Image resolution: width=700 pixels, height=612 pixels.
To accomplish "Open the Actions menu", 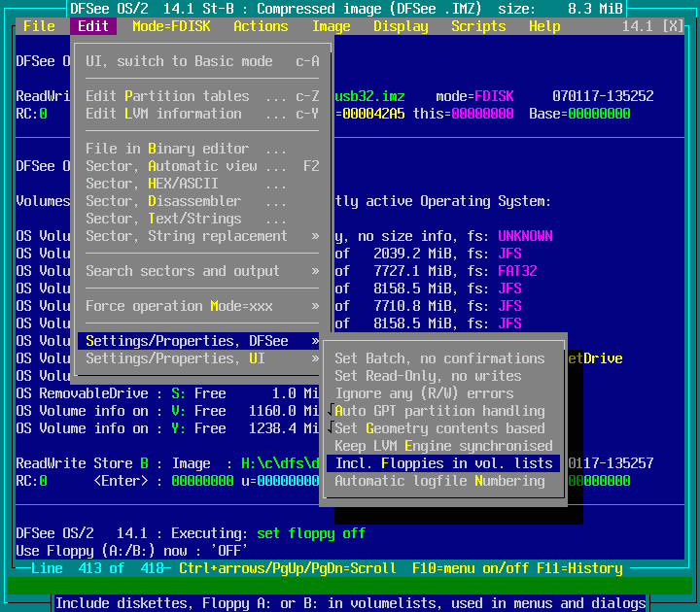I will [x=261, y=26].
